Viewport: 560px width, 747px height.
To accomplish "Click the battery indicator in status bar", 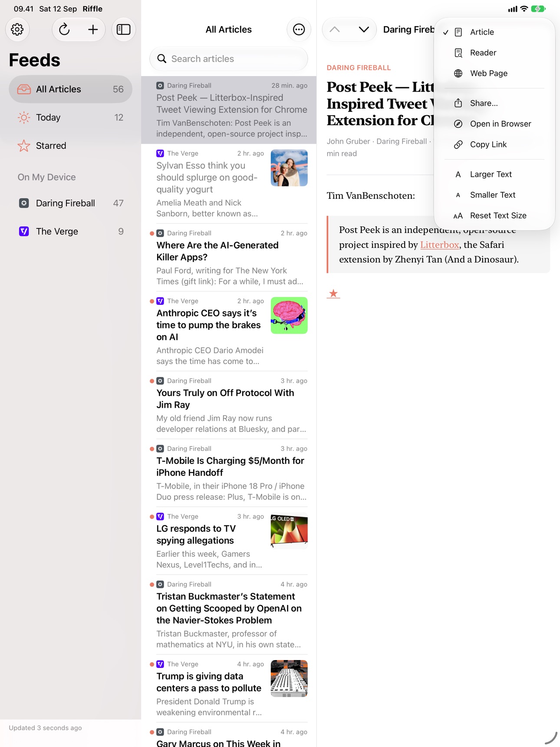I will coord(538,9).
